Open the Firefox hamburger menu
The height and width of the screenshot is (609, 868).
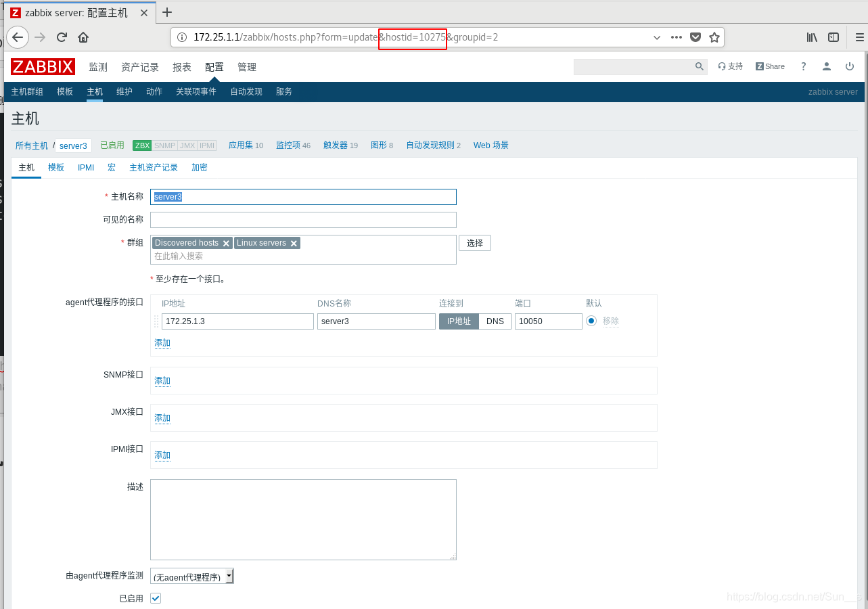point(860,37)
